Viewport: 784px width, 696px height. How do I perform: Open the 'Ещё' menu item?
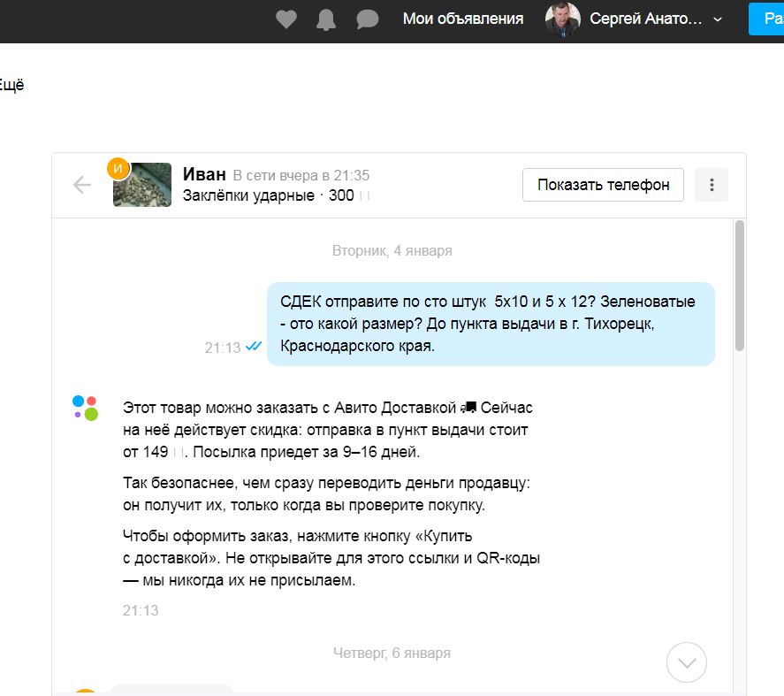point(11,86)
